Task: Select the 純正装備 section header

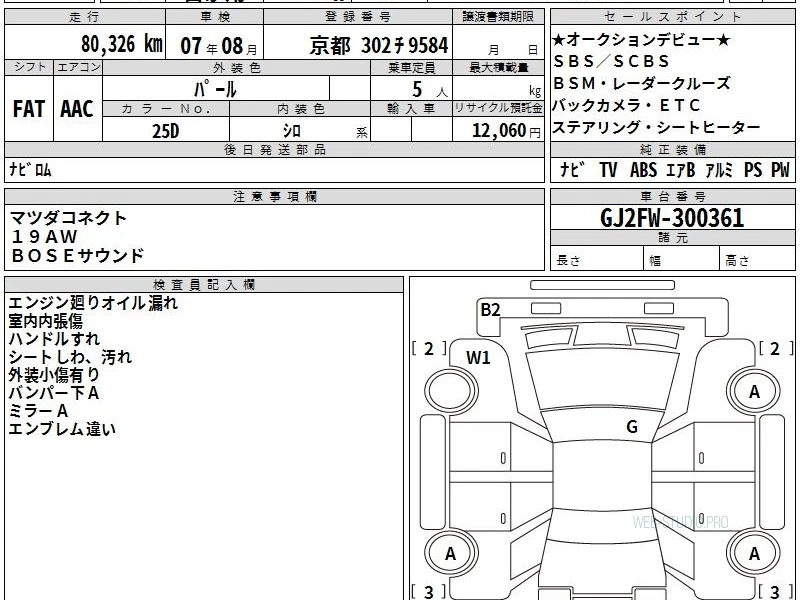Action: point(672,149)
